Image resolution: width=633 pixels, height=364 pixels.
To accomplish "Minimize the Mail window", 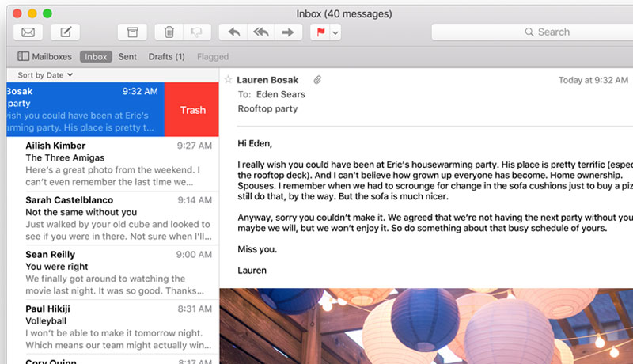I will 32,13.
